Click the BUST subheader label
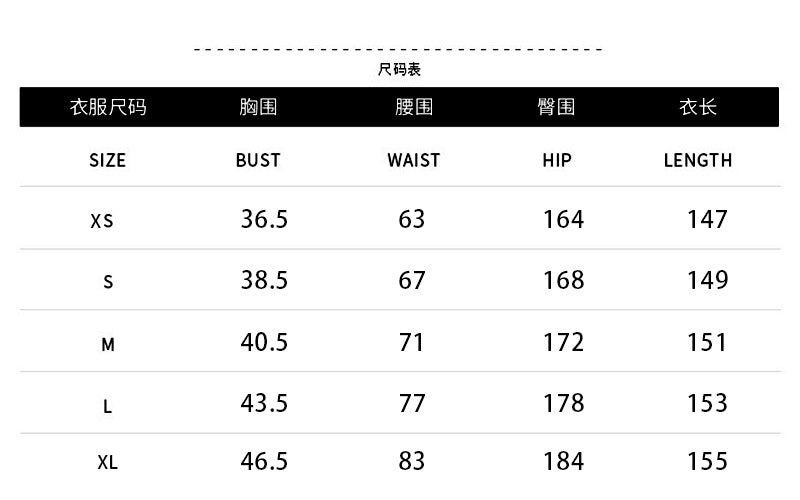Viewport: 800px width, 500px height. pos(258,160)
